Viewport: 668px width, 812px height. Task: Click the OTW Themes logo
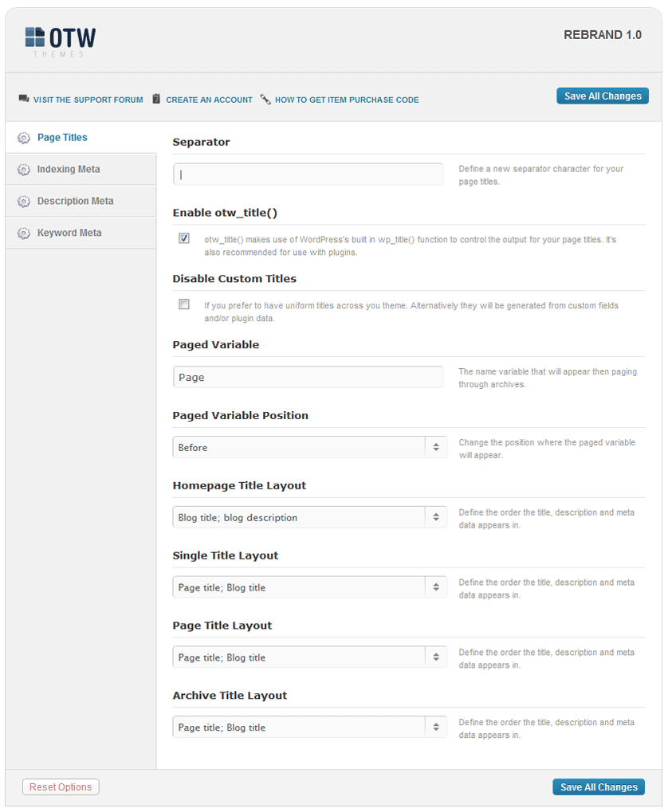click(x=60, y=41)
